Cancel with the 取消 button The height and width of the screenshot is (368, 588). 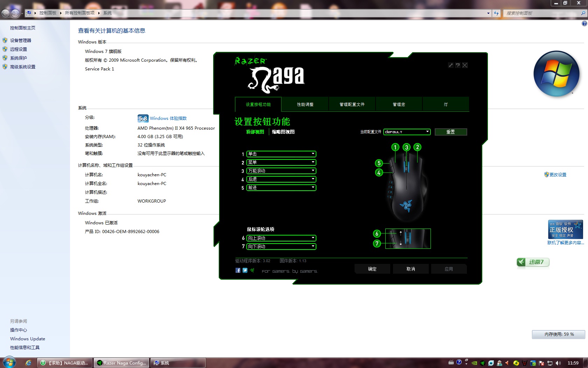(x=411, y=269)
